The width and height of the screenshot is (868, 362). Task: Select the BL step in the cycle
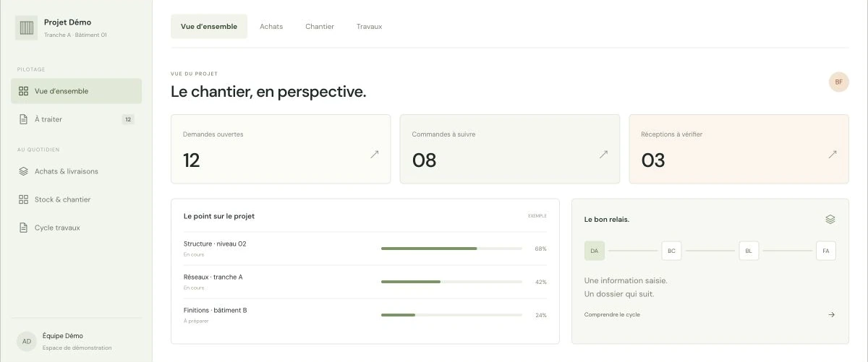(x=749, y=251)
